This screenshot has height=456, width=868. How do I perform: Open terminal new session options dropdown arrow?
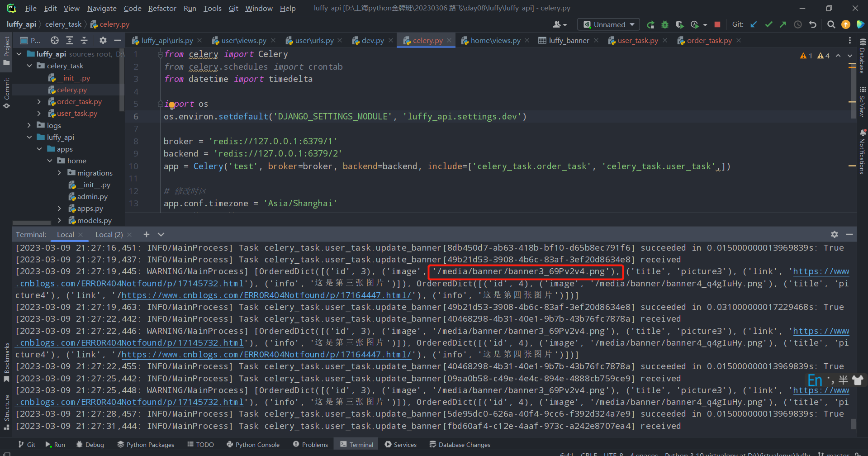pyautogui.click(x=161, y=234)
